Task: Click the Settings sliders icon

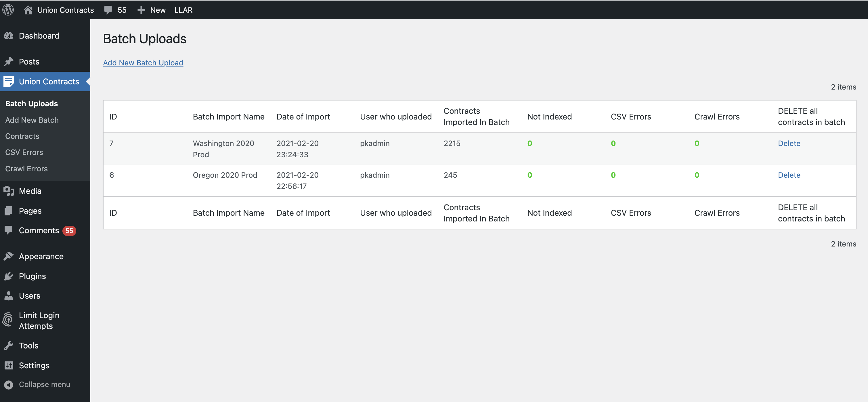Action: pyautogui.click(x=9, y=365)
